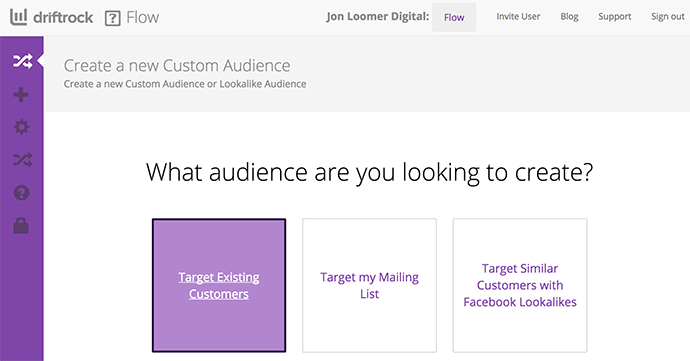The image size is (690, 361).
Task: Click the Custom Audience or Lookalike Audience subtitle
Action: coord(185,84)
